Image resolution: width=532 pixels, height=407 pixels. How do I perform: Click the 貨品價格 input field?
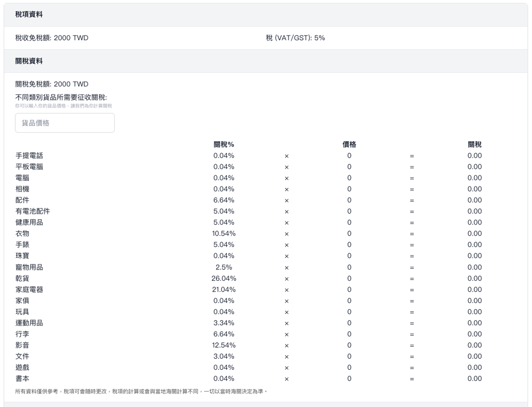click(65, 123)
